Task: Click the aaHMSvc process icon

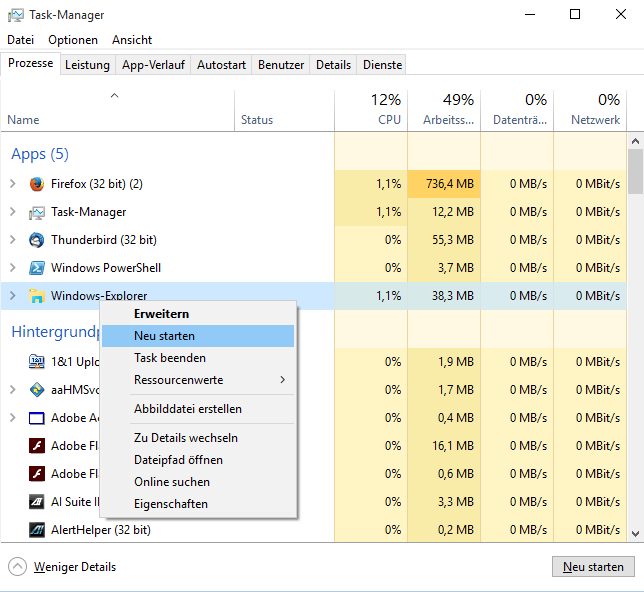Action: pos(37,389)
